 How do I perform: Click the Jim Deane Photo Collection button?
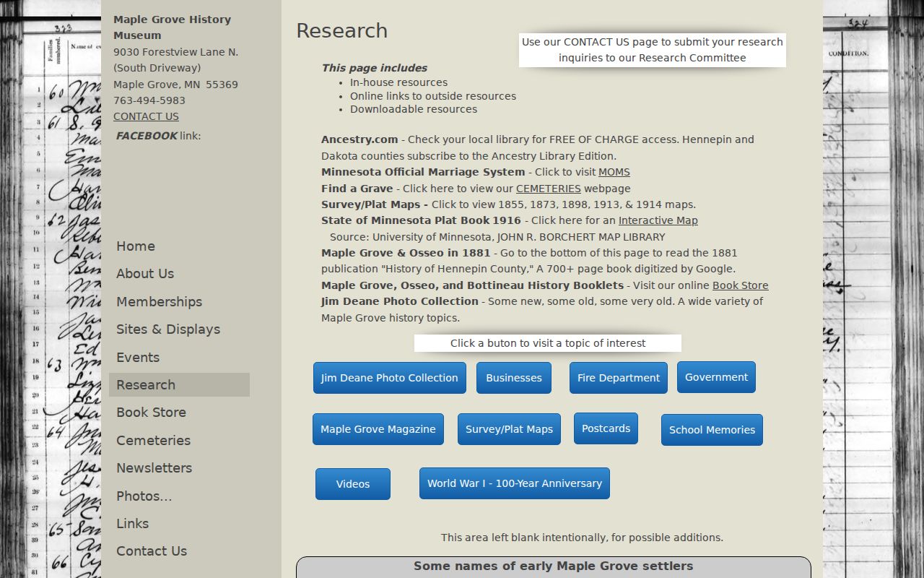coord(390,378)
